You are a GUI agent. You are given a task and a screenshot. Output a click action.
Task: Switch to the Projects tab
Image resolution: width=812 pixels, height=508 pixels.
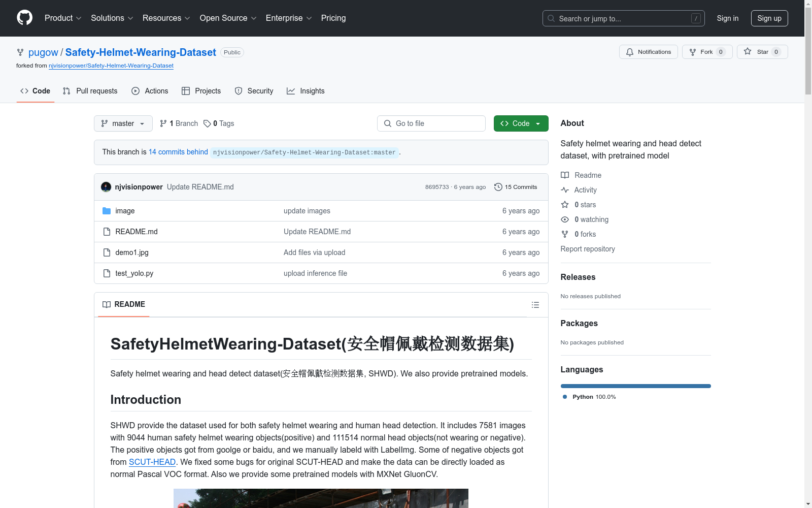(x=201, y=91)
